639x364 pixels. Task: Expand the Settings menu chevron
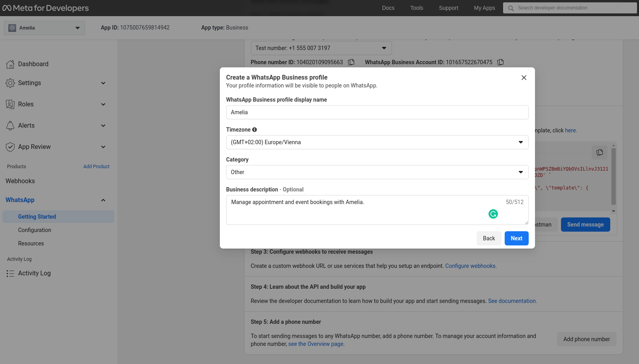[x=103, y=83]
